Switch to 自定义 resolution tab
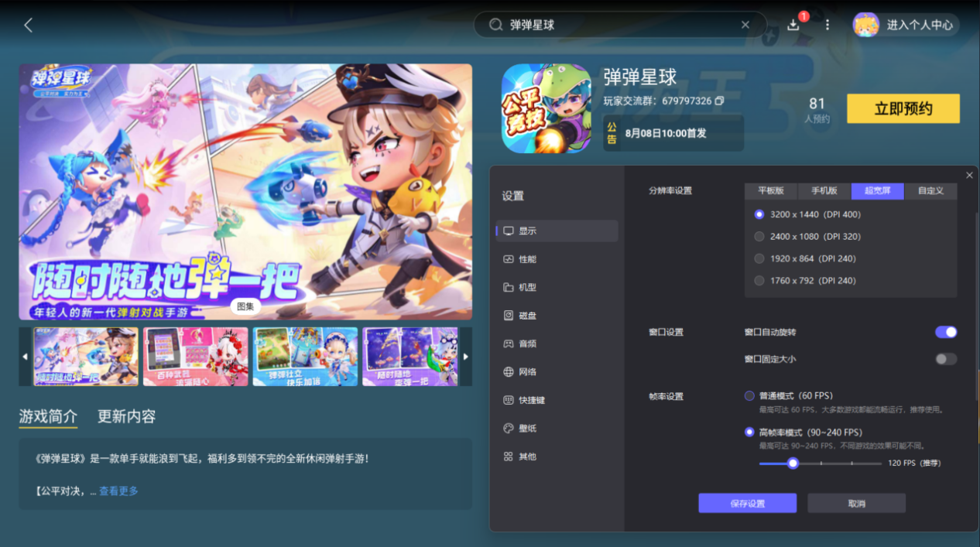The height and width of the screenshot is (547, 980). click(930, 191)
